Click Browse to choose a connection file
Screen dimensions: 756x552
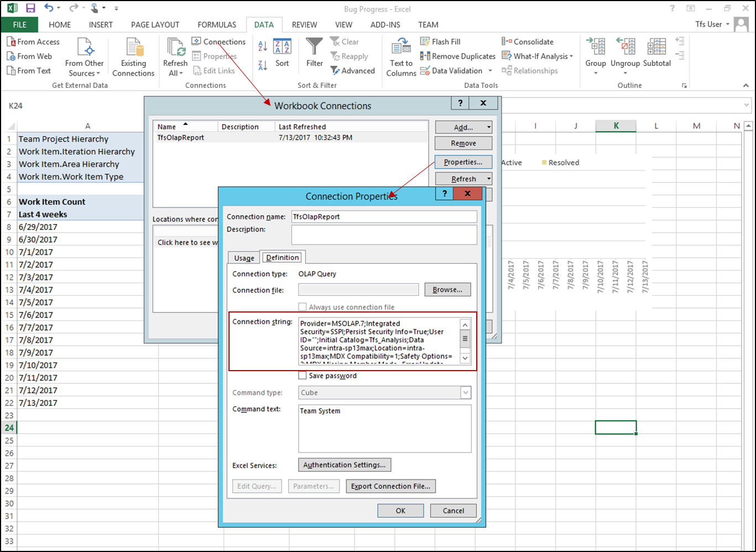[x=447, y=289]
